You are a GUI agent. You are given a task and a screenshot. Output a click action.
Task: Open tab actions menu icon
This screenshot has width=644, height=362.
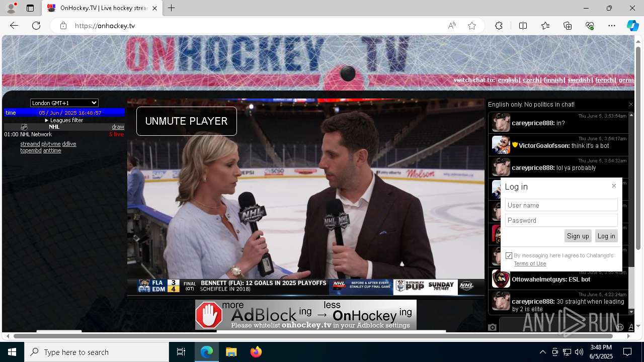[x=30, y=8]
